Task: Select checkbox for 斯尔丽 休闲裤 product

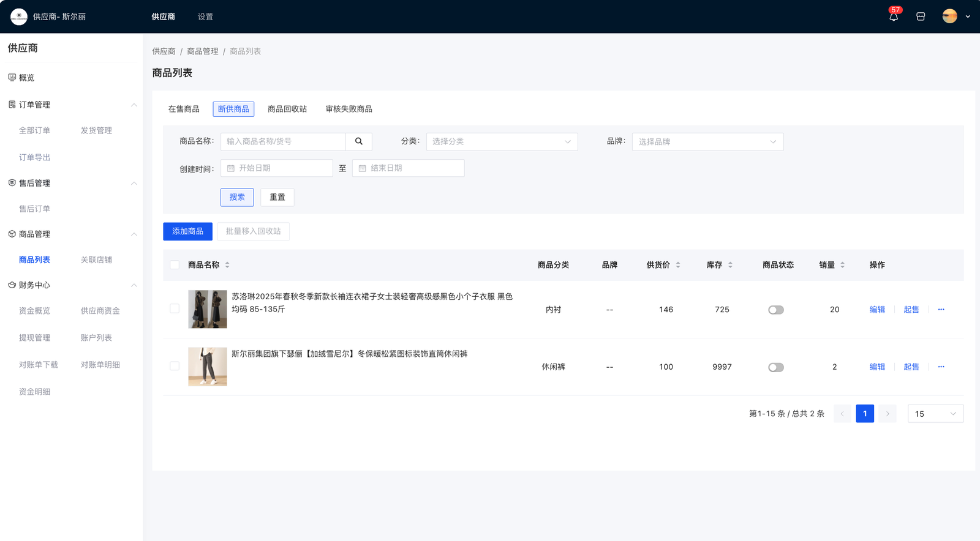Action: click(x=175, y=366)
